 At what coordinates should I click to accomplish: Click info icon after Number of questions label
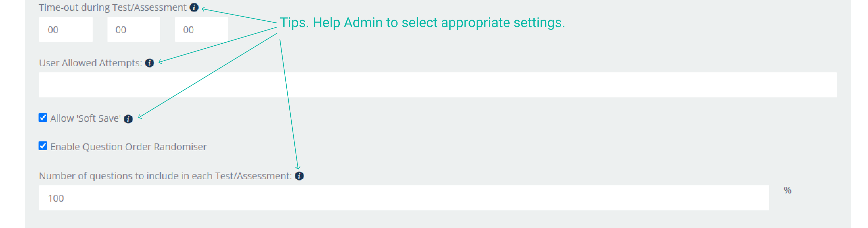coord(299,176)
